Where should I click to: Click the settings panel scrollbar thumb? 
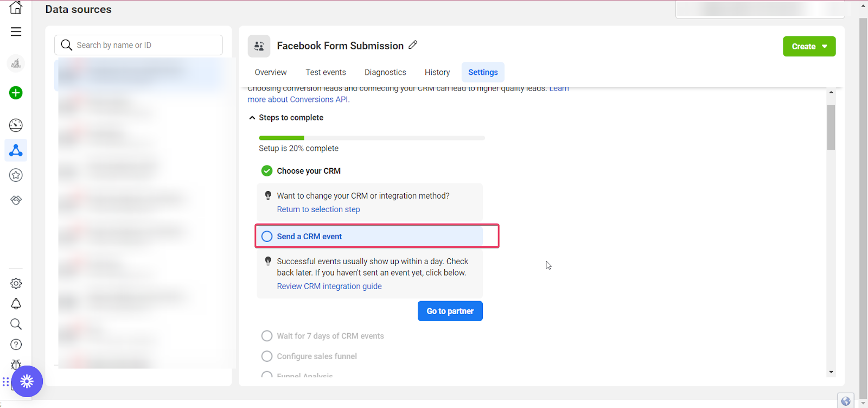[831, 127]
